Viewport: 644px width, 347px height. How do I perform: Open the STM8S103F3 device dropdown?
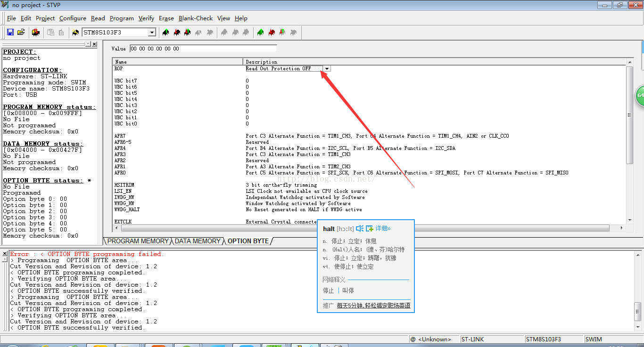tap(152, 33)
